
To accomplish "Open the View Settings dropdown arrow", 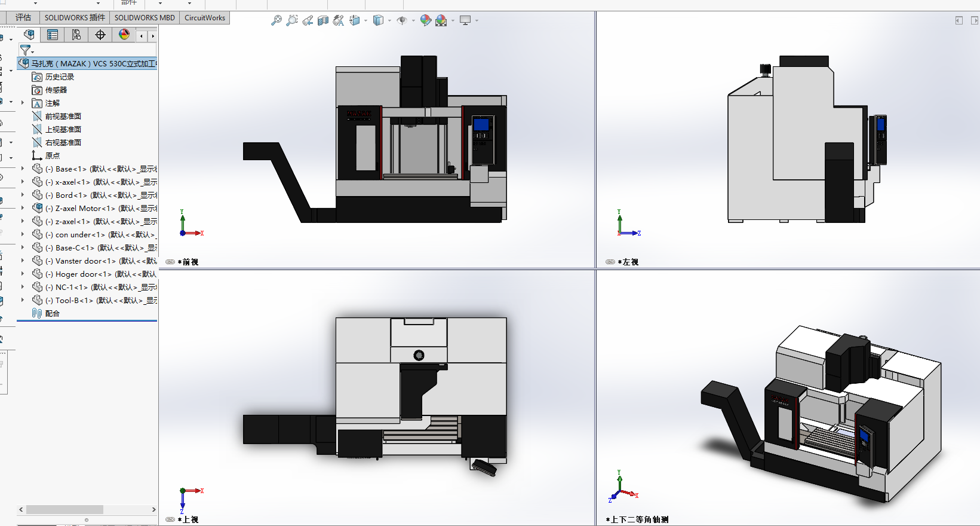I will (477, 21).
